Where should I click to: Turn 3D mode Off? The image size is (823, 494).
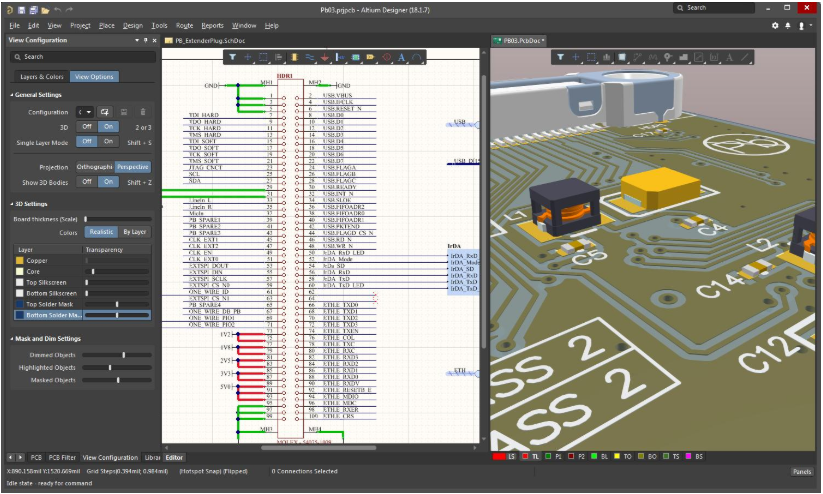click(87, 127)
